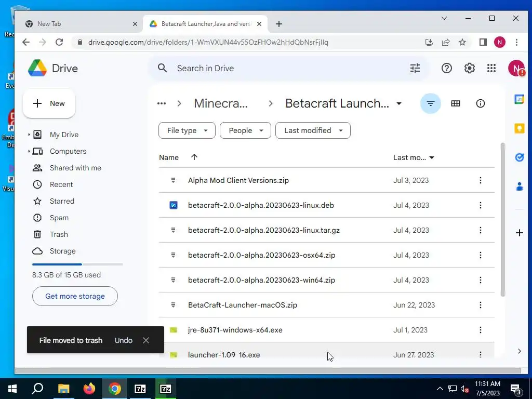Show hidden breadcrumb folders ellipsis

click(162, 103)
